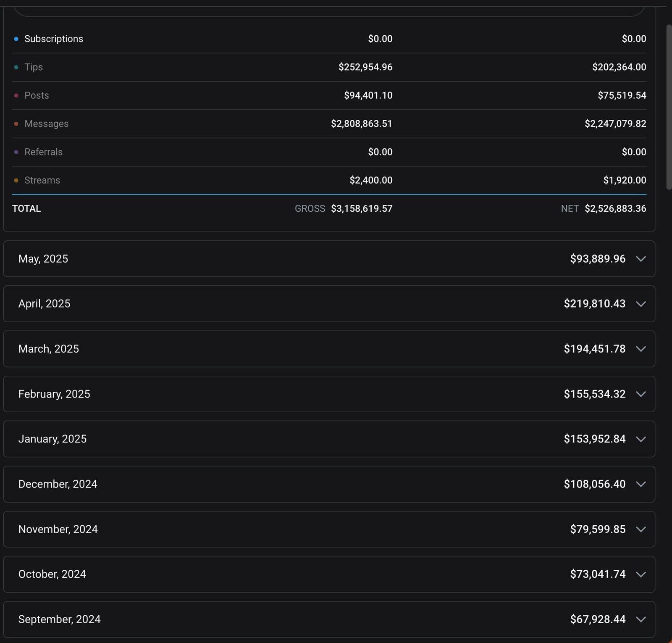The image size is (672, 643).
Task: Select the Referrals row label
Action: click(x=43, y=152)
